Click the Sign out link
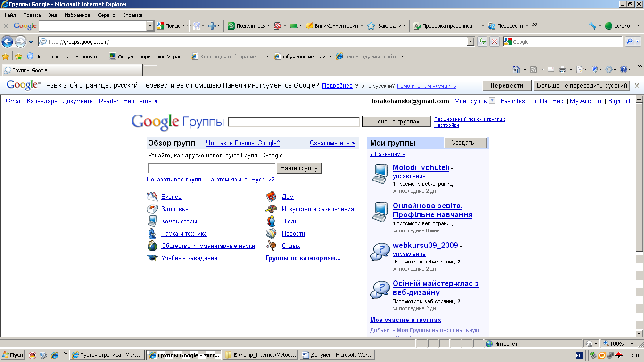Image resolution: width=644 pixels, height=362 pixels. 619,101
